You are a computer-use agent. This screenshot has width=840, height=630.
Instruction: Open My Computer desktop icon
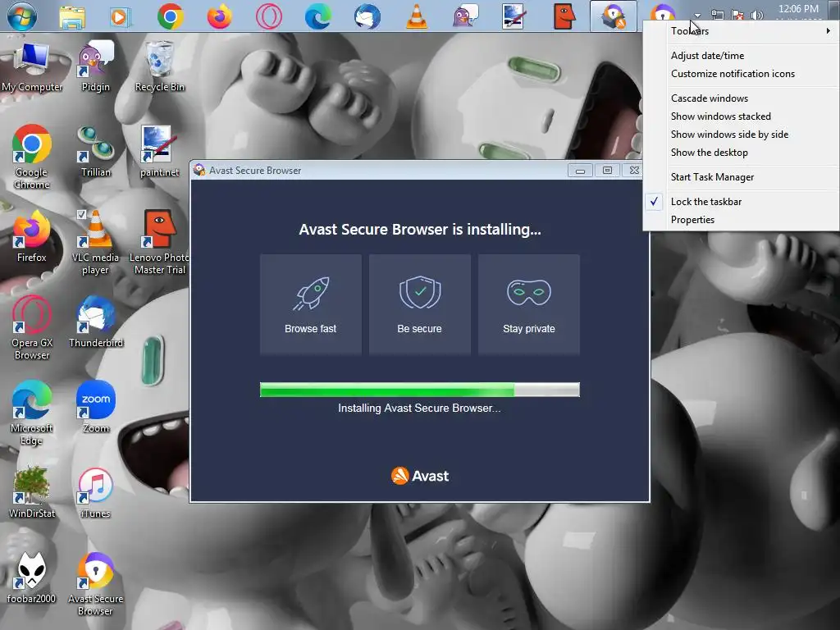tap(32, 67)
